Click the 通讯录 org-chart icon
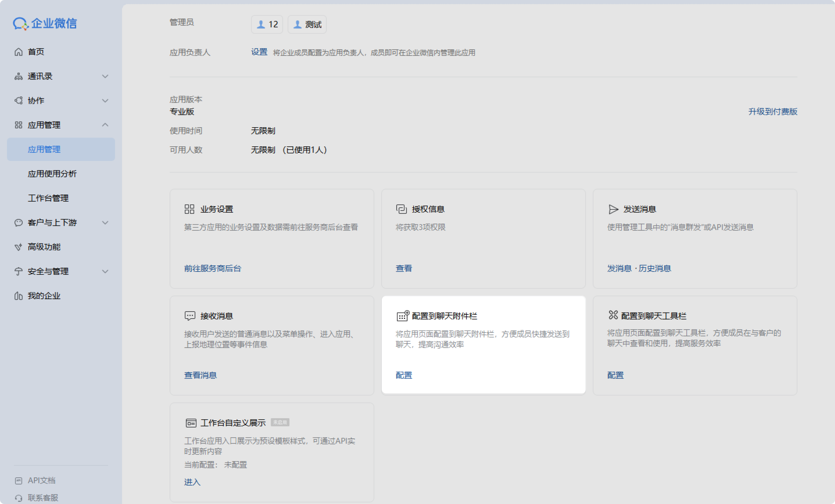 click(x=18, y=77)
